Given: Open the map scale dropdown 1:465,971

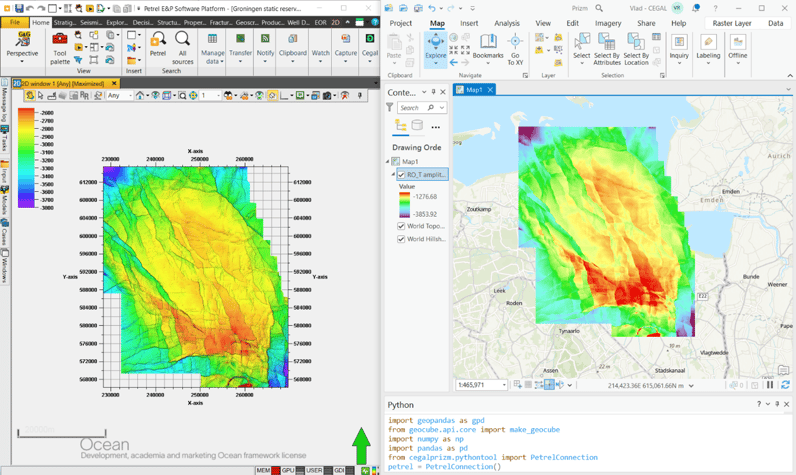Looking at the screenshot, I should pyautogui.click(x=504, y=385).
